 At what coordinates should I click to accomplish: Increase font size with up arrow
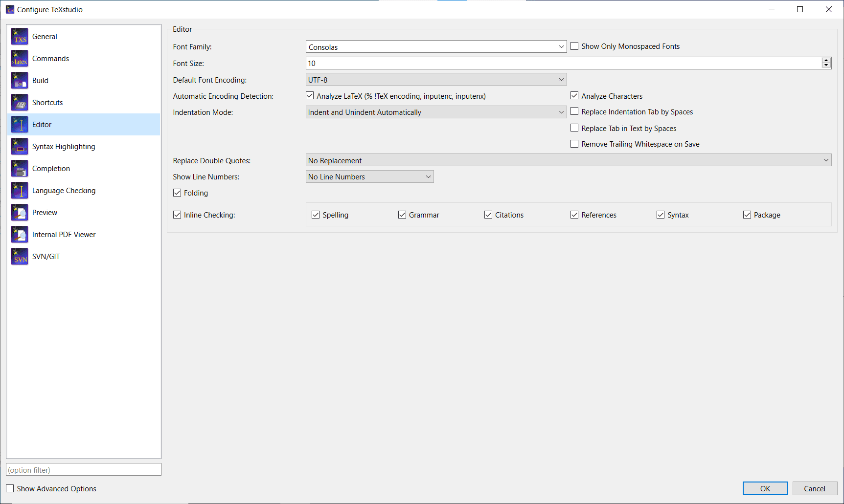click(x=826, y=61)
